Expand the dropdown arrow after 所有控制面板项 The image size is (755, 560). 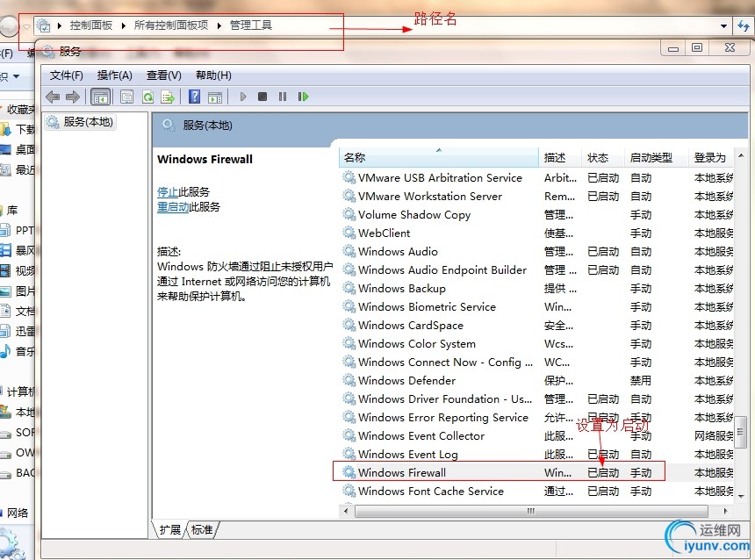219,25
